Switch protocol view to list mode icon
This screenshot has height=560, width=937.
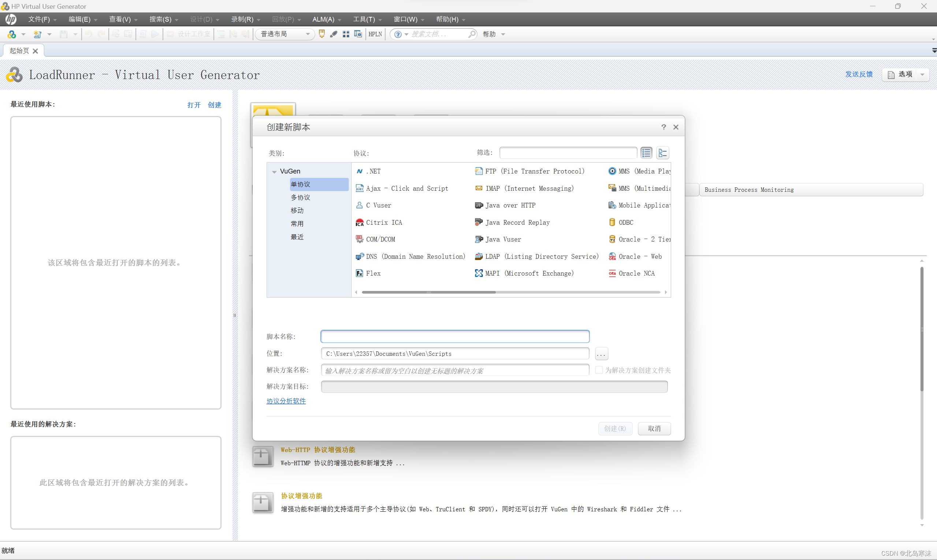coord(646,153)
